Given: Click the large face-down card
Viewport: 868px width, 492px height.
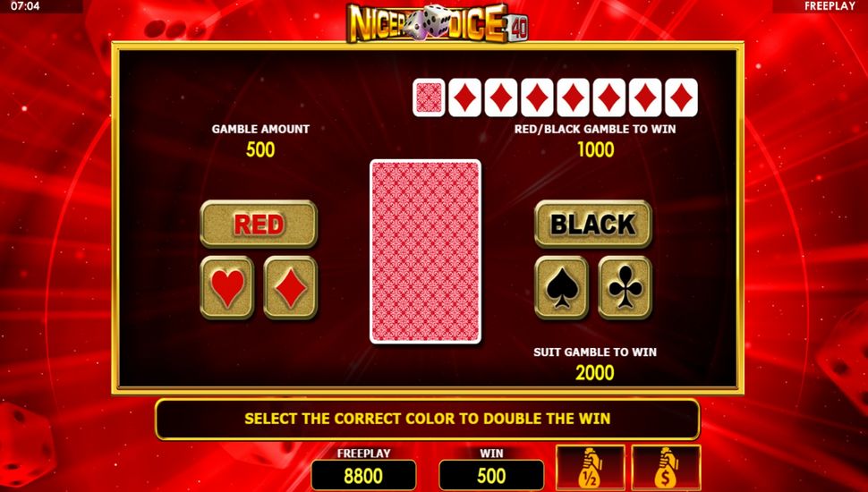Looking at the screenshot, I should pyautogui.click(x=425, y=251).
